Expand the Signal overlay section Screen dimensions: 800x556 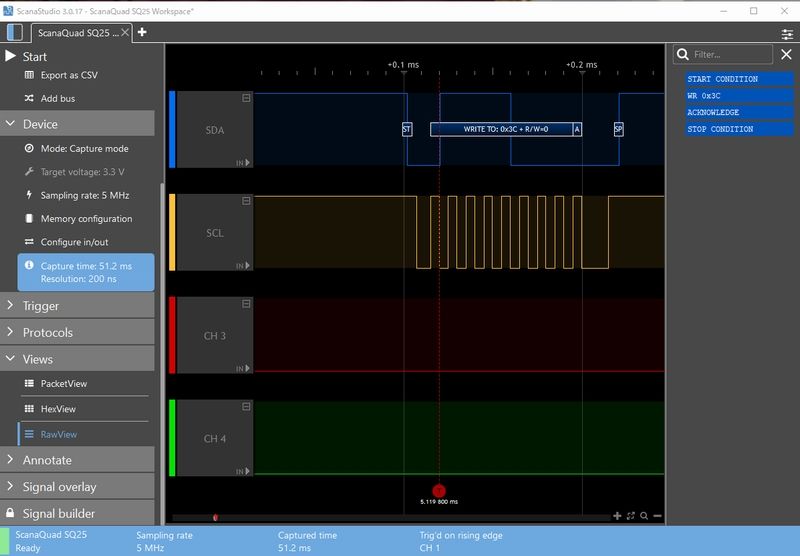tap(78, 487)
